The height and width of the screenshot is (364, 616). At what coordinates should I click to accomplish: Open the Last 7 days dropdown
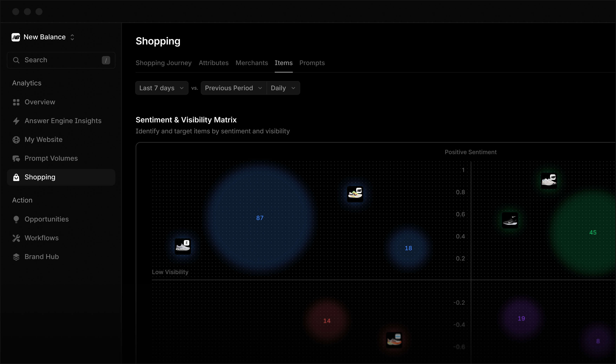click(x=162, y=88)
